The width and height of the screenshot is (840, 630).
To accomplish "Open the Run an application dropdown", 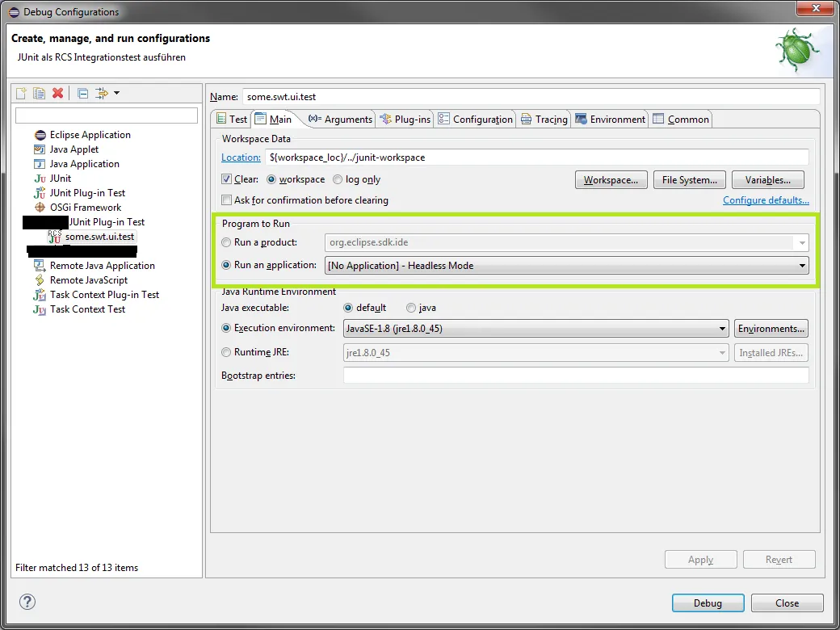I will [x=567, y=265].
